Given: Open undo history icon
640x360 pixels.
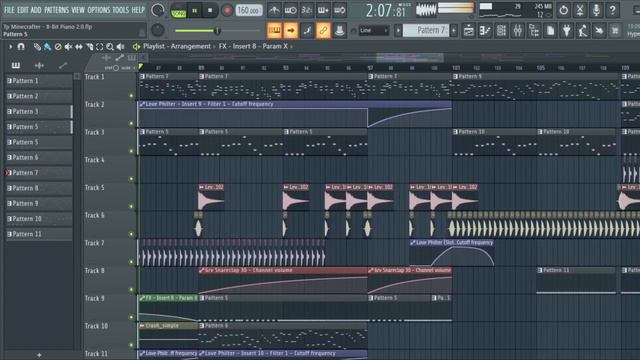Looking at the screenshot, I should [564, 10].
